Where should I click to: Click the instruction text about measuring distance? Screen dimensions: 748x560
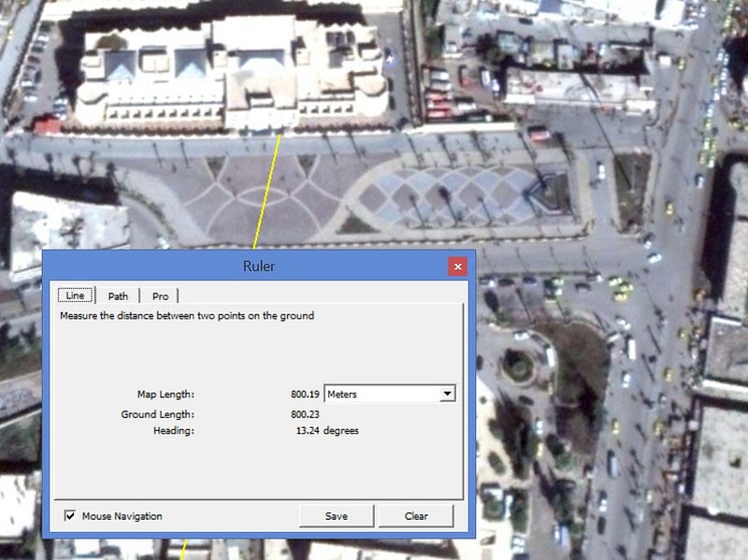[x=187, y=315]
